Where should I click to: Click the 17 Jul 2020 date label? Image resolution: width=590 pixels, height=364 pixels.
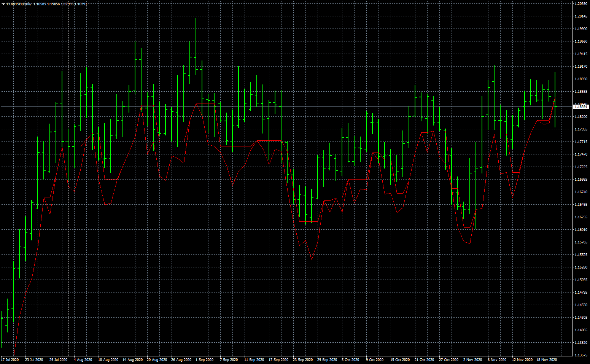pyautogui.click(x=10, y=360)
